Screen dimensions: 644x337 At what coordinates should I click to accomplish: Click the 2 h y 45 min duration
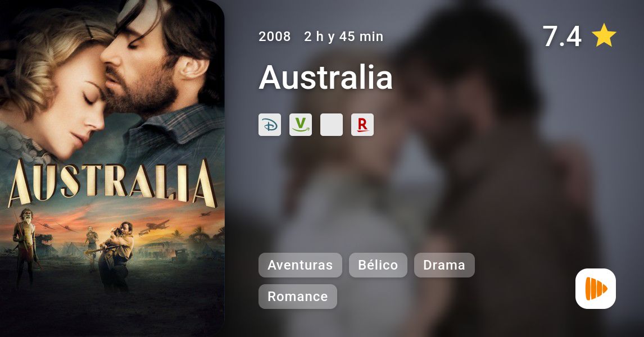344,37
